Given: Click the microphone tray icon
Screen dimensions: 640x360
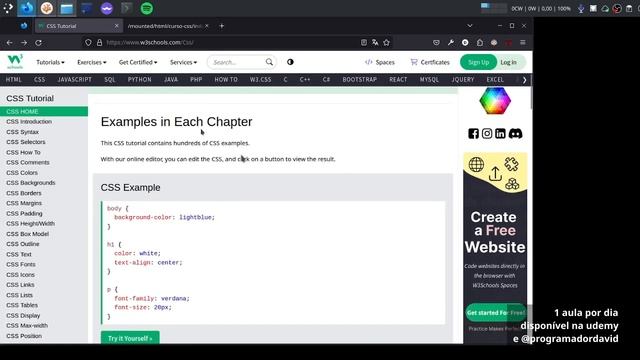Looking at the screenshot, I should pyautogui.click(x=581, y=8).
